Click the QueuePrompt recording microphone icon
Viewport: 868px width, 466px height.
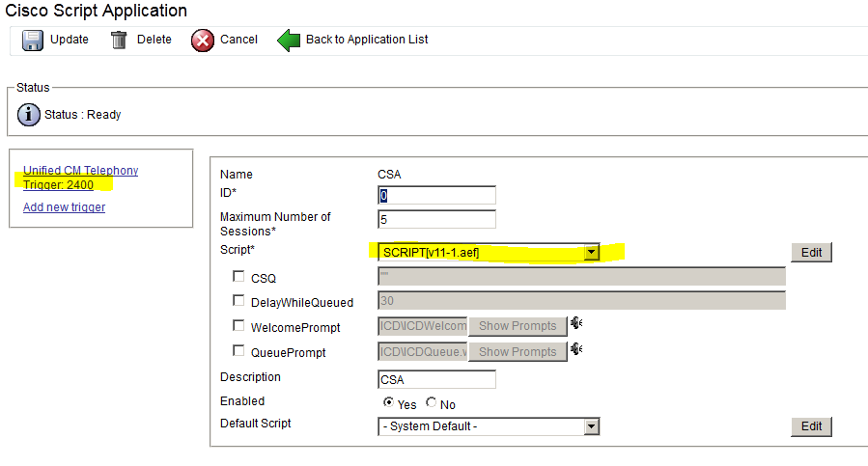[x=576, y=348]
